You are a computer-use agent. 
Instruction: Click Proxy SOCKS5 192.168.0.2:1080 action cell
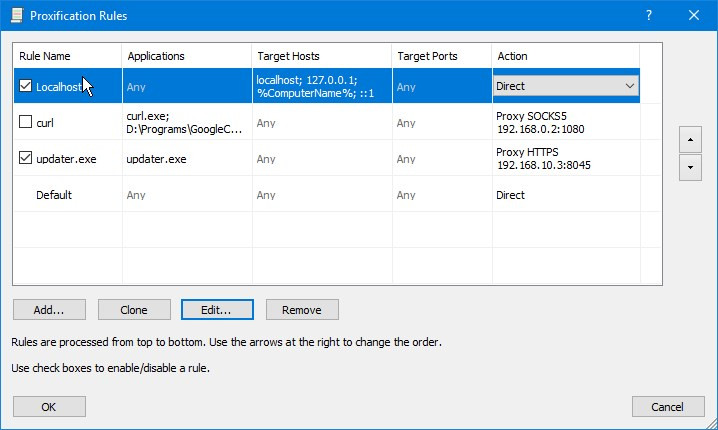tap(566, 122)
